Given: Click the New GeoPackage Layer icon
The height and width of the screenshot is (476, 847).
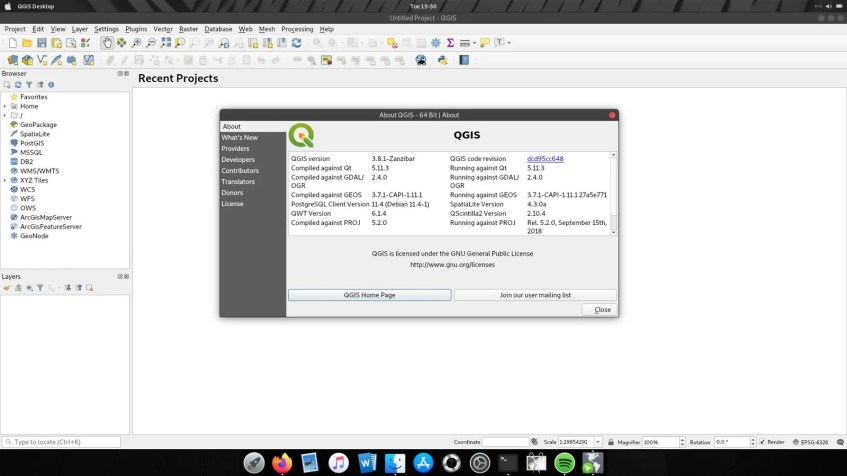Looking at the screenshot, I should (27, 60).
